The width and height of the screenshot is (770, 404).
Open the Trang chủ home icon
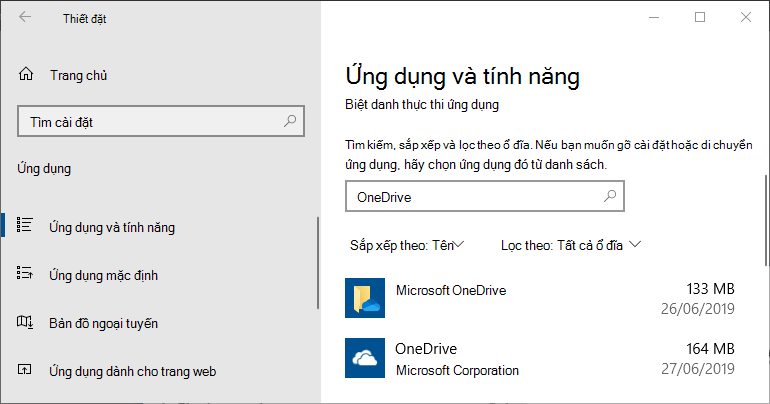point(26,74)
